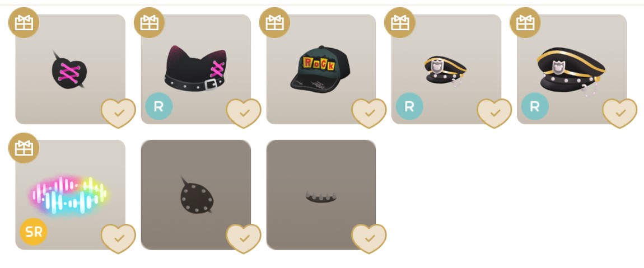Pick the large black officer cap

[571, 69]
